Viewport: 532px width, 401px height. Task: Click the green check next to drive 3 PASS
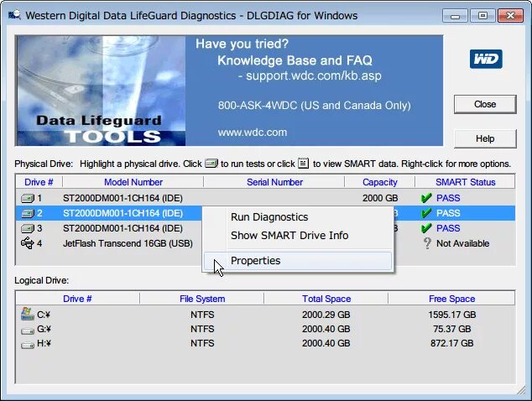pyautogui.click(x=426, y=228)
